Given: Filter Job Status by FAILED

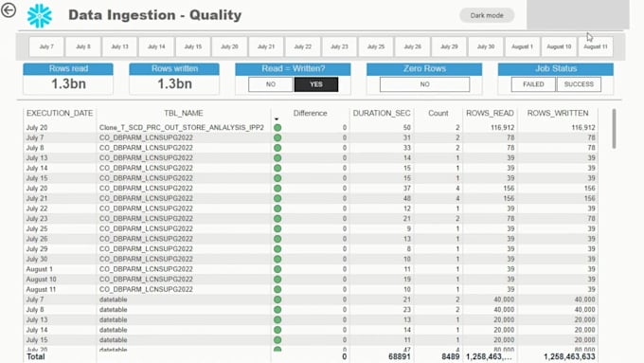Looking at the screenshot, I should tap(533, 84).
